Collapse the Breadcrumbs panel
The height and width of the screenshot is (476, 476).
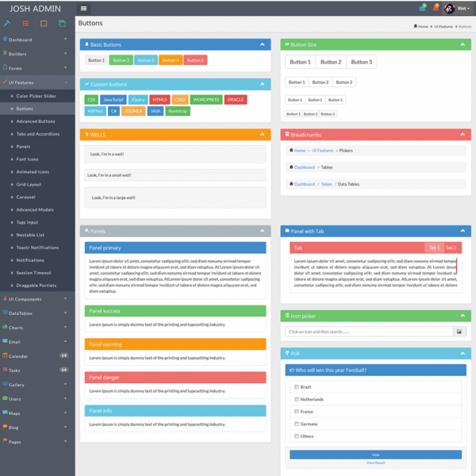tap(463, 134)
